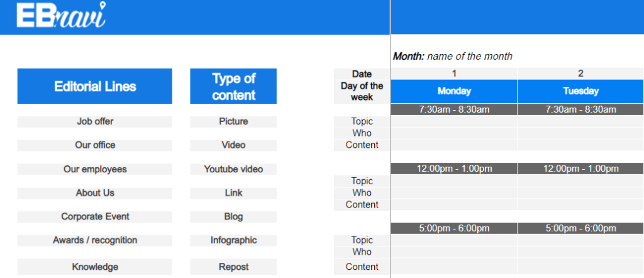Viewport: 644px width, 278px height.
Task: Click the Job offer cell
Action: [x=94, y=121]
